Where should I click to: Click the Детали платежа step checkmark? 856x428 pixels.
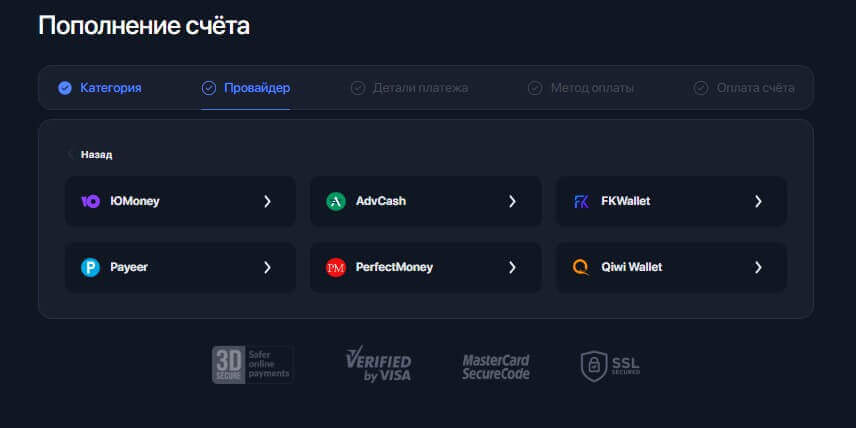pyautogui.click(x=358, y=88)
